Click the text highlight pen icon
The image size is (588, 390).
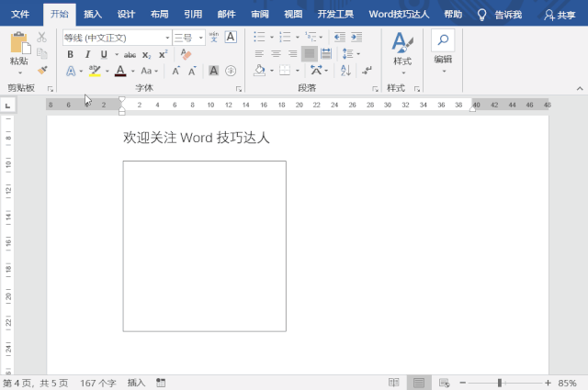coord(95,71)
